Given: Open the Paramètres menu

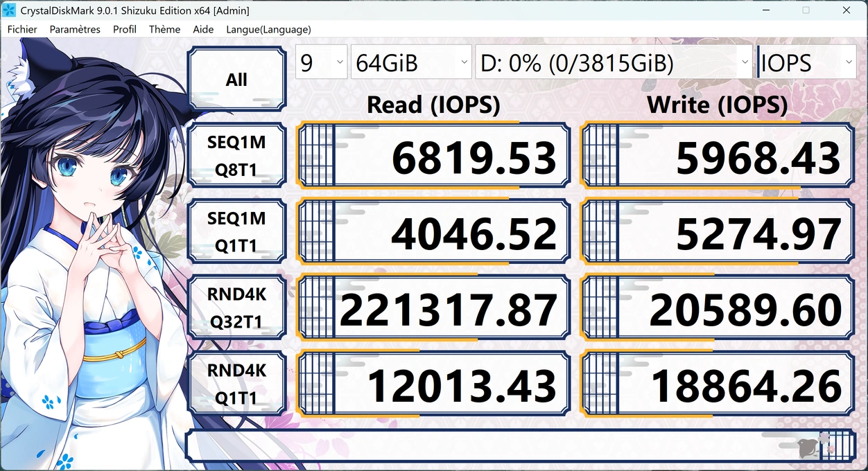Looking at the screenshot, I should coord(75,29).
